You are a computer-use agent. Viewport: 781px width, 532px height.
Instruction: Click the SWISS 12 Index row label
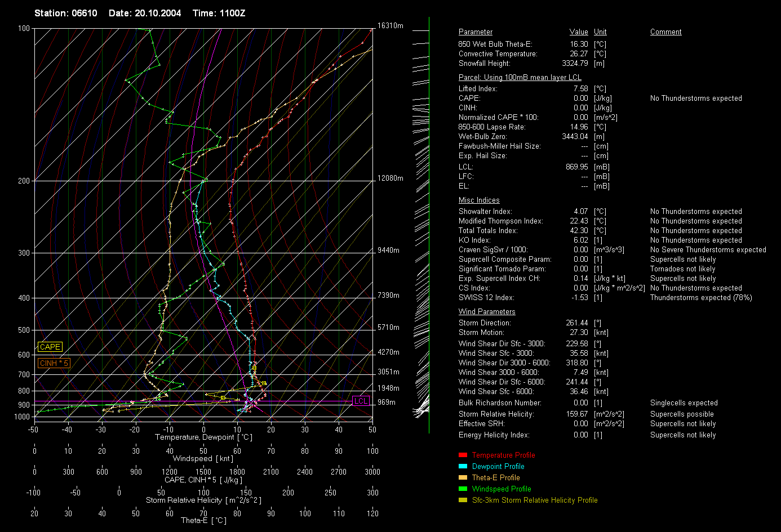(x=486, y=298)
